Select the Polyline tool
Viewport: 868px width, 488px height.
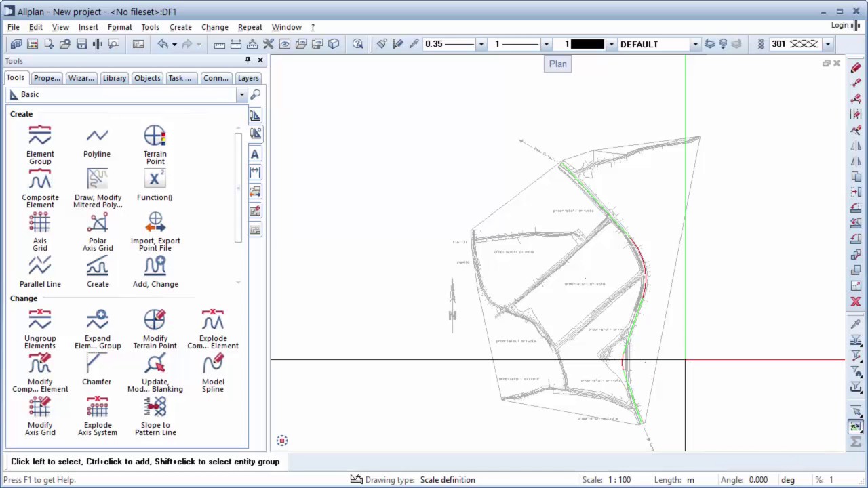coord(97,142)
